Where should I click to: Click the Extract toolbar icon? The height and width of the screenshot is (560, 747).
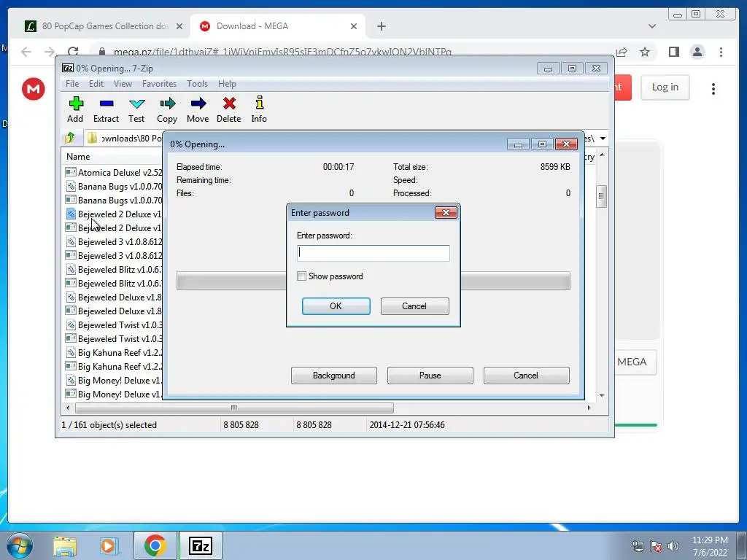[107, 104]
